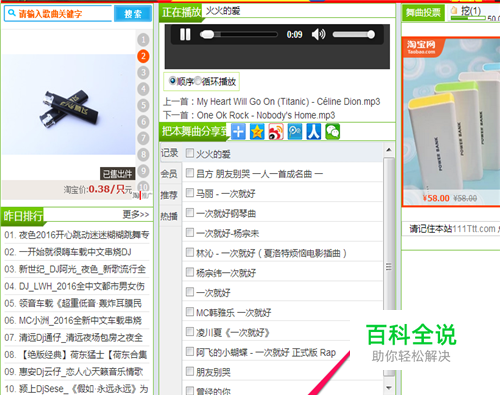This screenshot has height=395, width=500.
Task: Show ad slide number 7
Action: tap(143, 138)
